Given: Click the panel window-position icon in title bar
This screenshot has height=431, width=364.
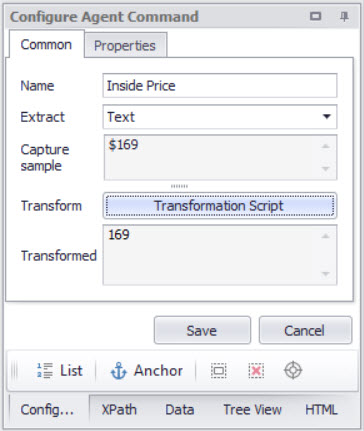Looking at the screenshot, I should pos(315,16).
